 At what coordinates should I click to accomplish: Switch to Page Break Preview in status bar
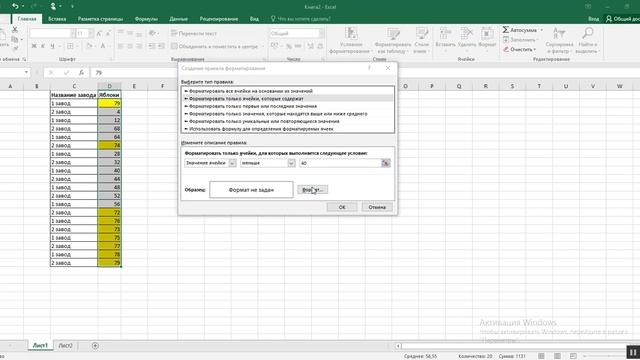pyautogui.click(x=573, y=356)
